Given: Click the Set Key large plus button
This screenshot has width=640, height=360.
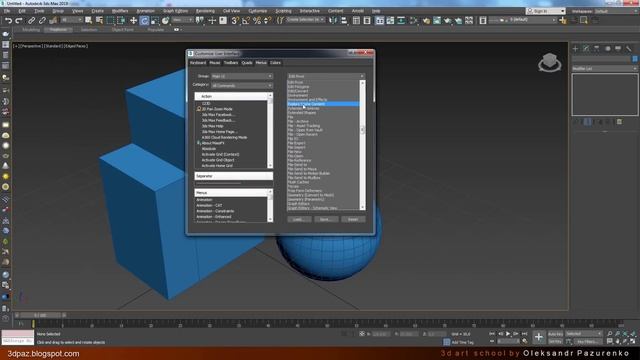Looking at the screenshot, I should 539,337.
